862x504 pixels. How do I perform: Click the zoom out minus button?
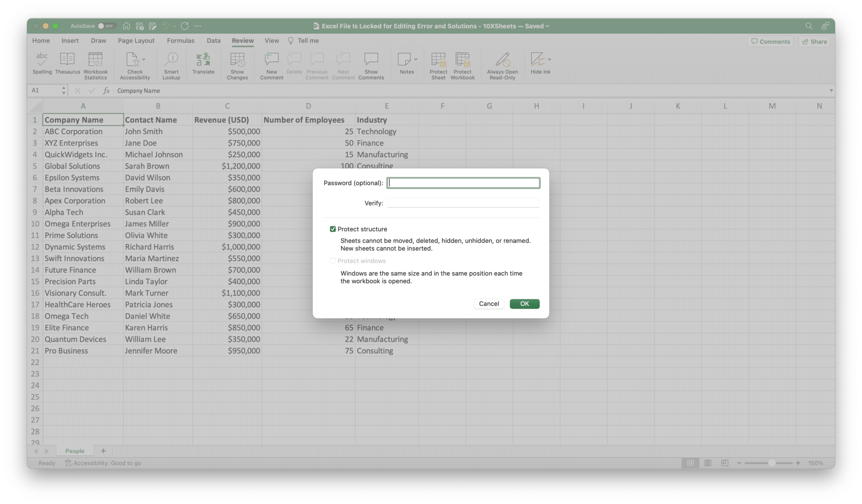pos(739,463)
